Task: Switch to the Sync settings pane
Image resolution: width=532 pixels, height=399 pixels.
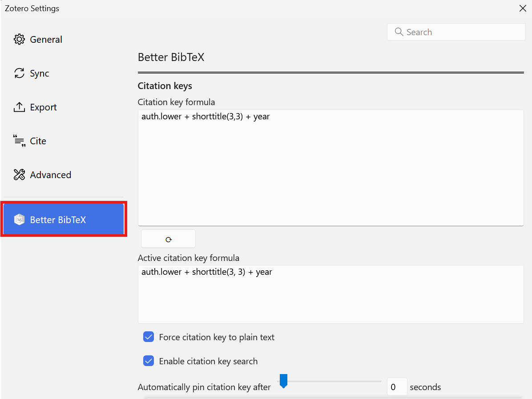Action: click(x=39, y=73)
